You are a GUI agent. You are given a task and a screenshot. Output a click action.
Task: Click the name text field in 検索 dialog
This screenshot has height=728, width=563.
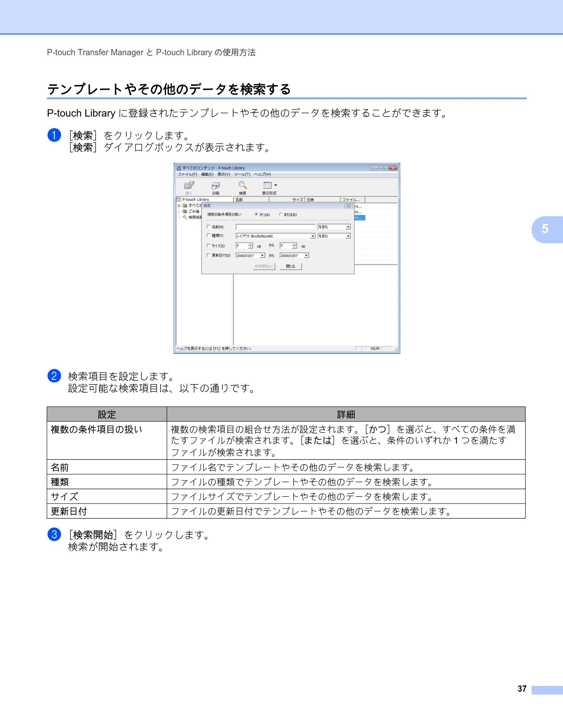coord(276,227)
